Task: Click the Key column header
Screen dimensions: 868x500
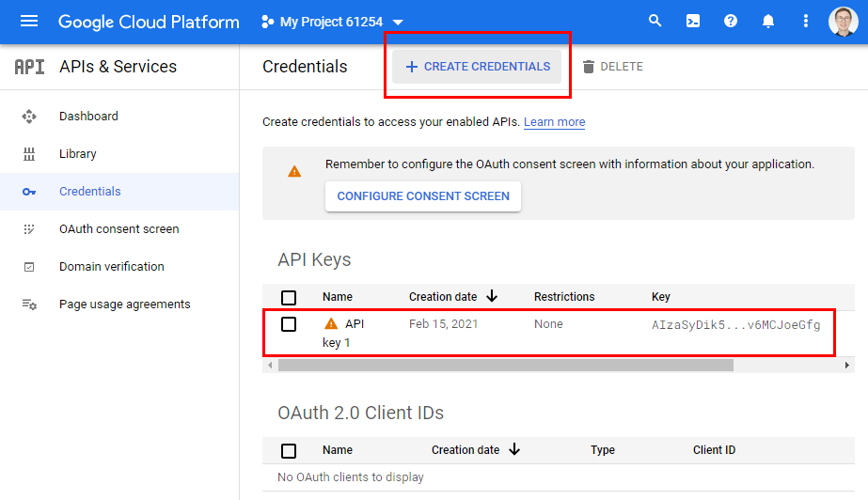Action: [x=660, y=297]
